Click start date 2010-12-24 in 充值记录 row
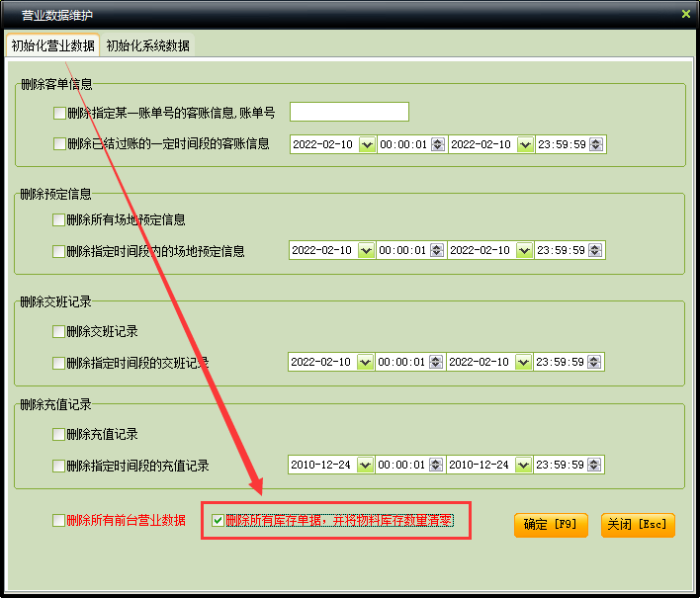 tap(321, 465)
